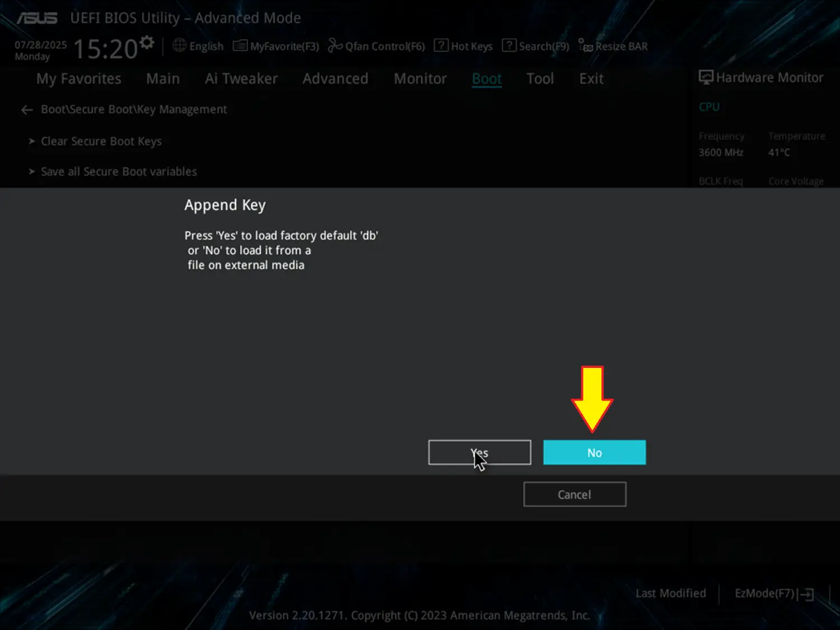Image resolution: width=840 pixels, height=630 pixels.
Task: Click the 3600 MHz frequency value
Action: 721,152
